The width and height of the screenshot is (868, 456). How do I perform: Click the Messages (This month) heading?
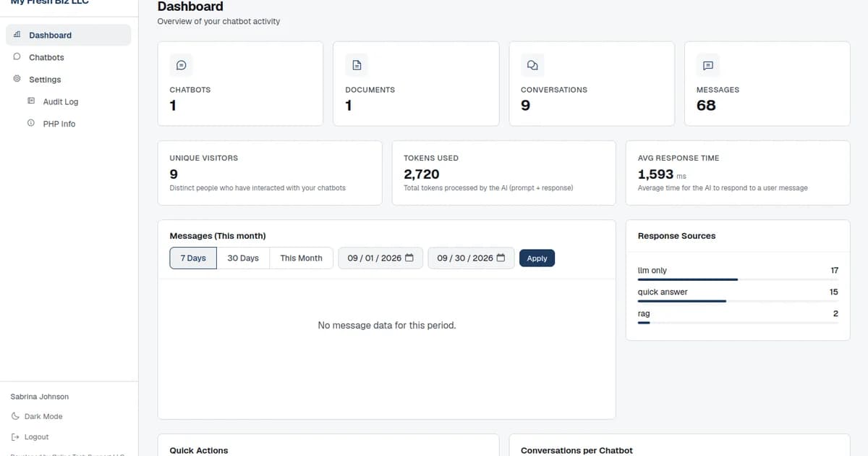218,236
